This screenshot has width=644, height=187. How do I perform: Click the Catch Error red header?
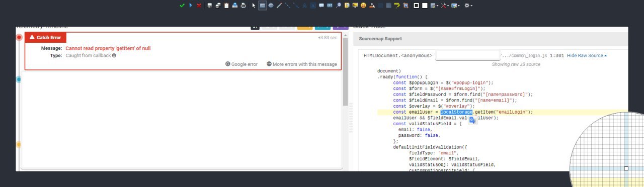click(x=45, y=38)
